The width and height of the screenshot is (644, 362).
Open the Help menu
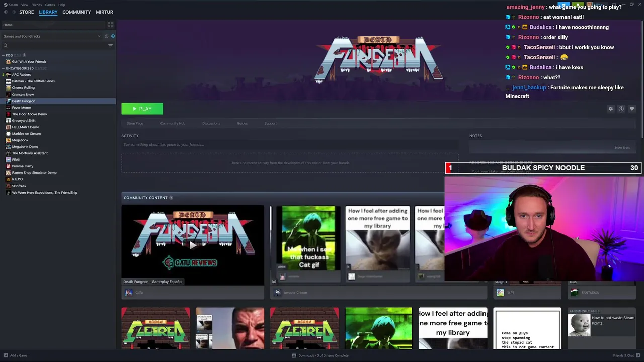tap(61, 5)
